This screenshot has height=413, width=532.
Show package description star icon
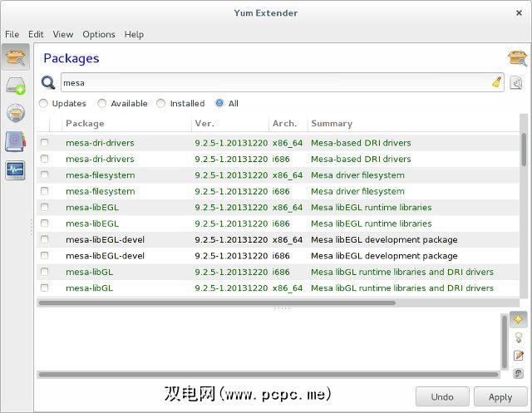click(518, 320)
